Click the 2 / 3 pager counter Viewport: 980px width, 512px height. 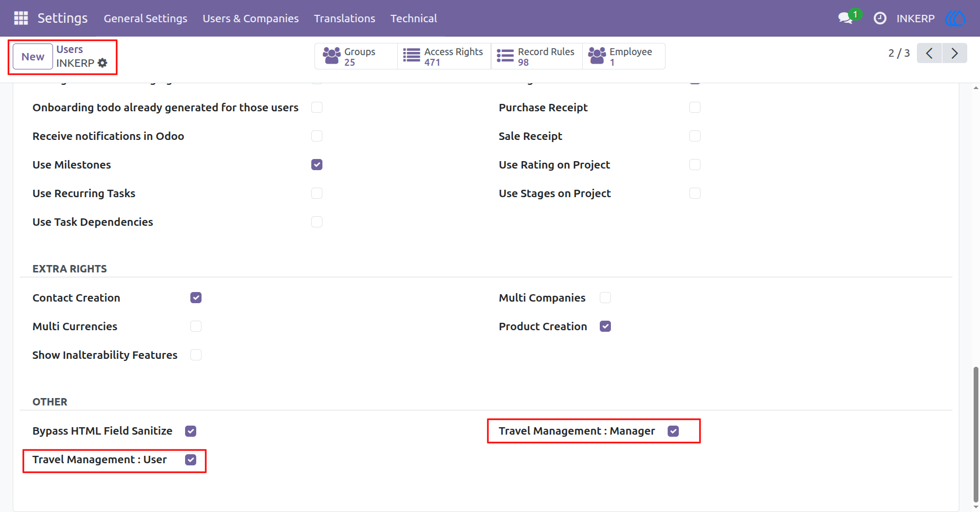click(899, 53)
